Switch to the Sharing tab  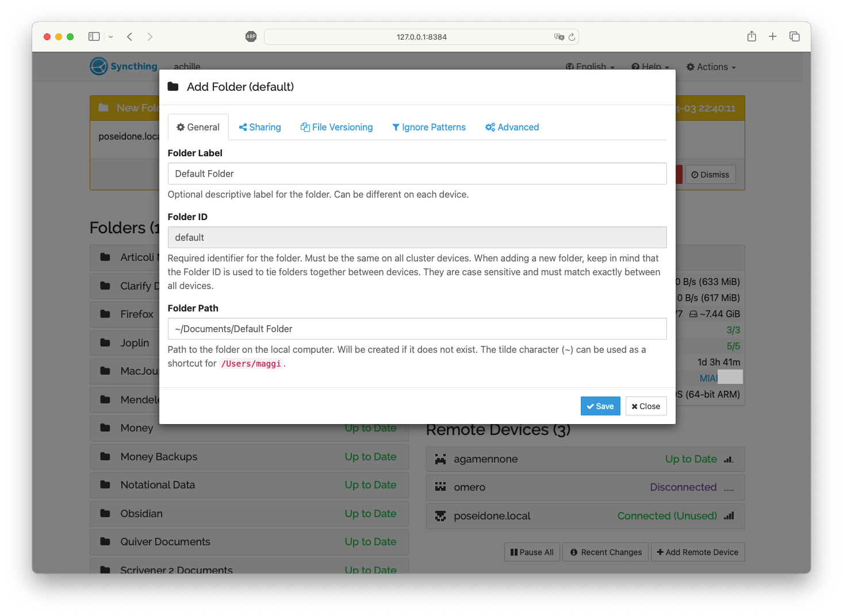coord(260,128)
